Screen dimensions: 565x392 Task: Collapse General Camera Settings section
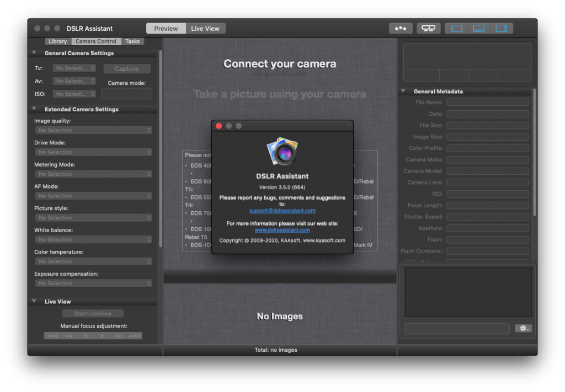[x=34, y=52]
